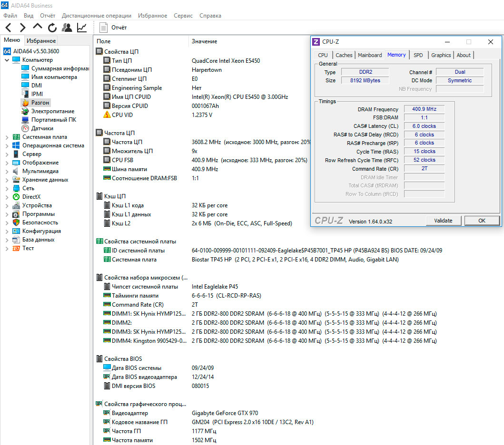
Task: Click the Безопасность shield icon
Action: [16, 222]
